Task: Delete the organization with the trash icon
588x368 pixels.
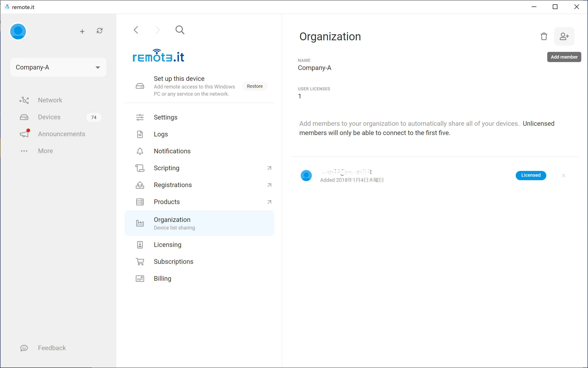Action: pos(544,36)
